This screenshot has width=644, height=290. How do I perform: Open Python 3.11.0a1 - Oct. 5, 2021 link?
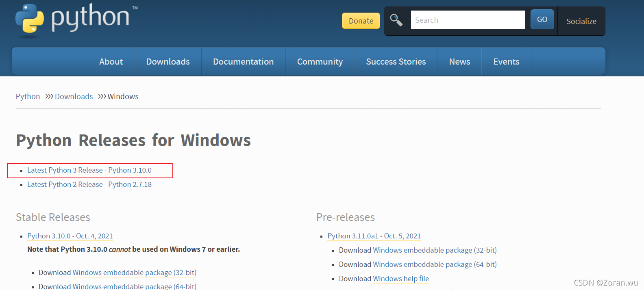[374, 236]
